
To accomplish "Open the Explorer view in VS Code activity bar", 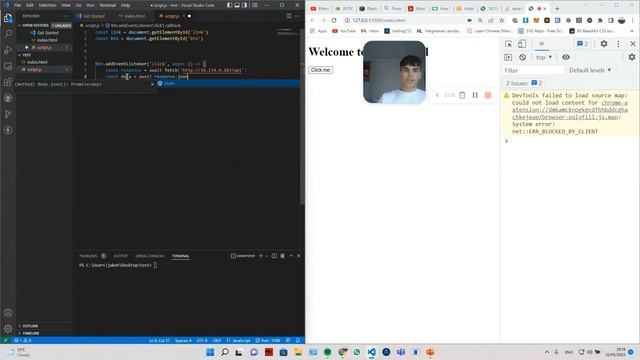I will [x=8, y=18].
